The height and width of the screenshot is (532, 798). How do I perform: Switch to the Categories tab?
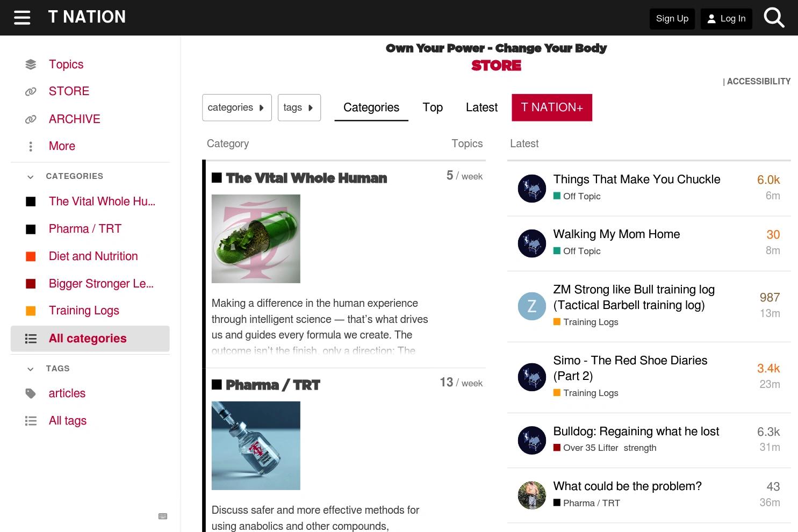click(371, 107)
